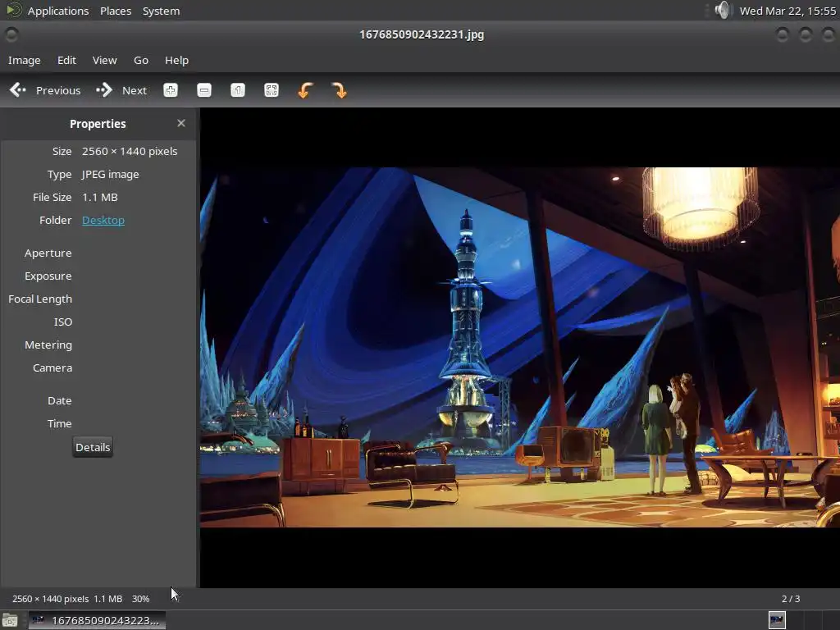Click the Properties panel heading

tap(98, 124)
